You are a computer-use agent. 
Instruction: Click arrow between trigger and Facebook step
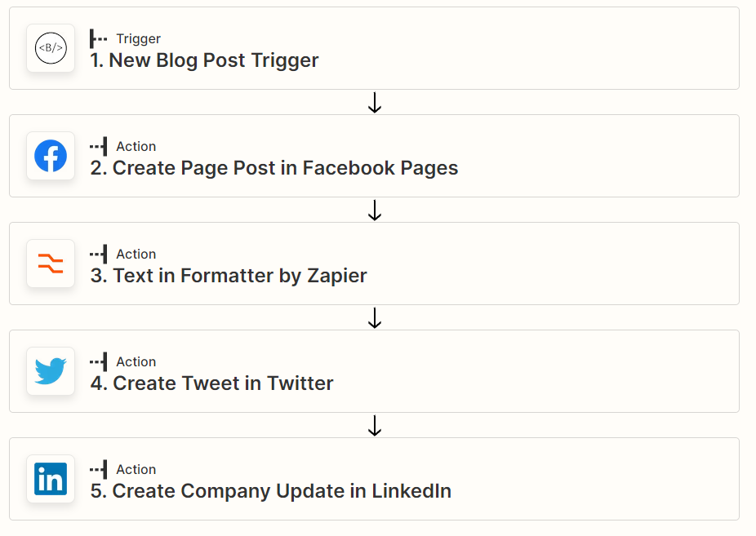[375, 103]
